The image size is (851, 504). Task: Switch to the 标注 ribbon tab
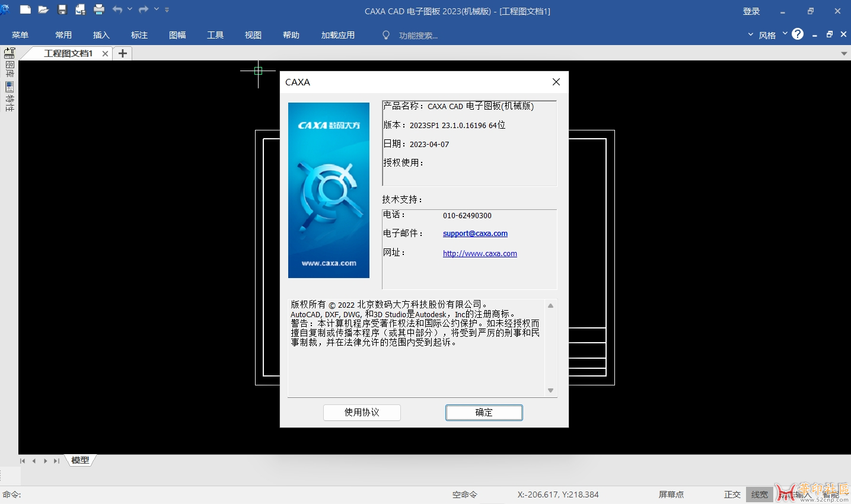pos(139,35)
